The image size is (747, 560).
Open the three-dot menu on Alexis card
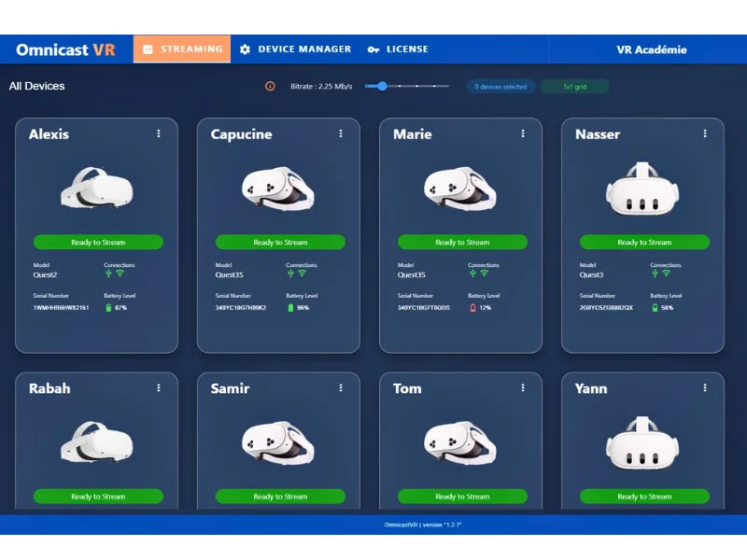[159, 133]
